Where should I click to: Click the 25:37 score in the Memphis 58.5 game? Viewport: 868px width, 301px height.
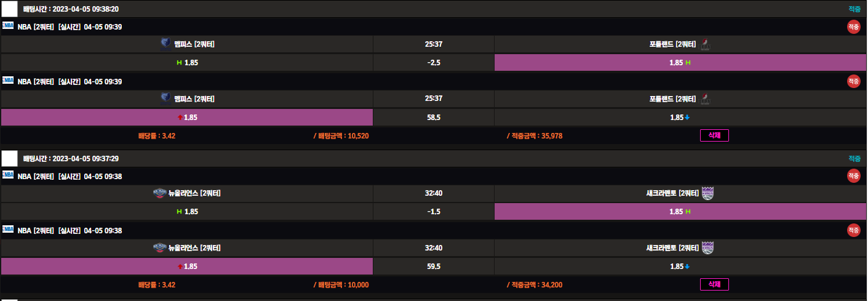pos(434,98)
